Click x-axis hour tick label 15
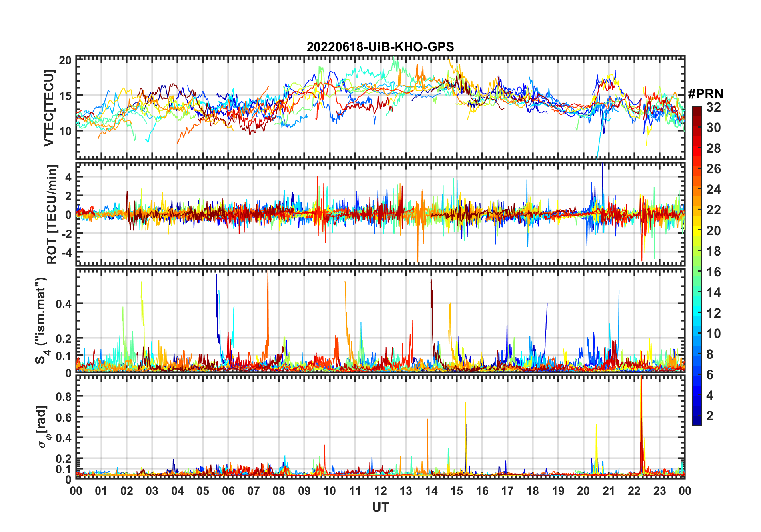Screen dimensions: 761x532 (x=457, y=491)
